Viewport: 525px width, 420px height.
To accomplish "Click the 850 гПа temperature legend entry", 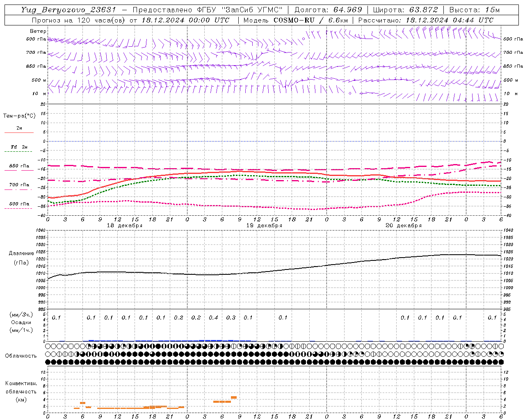I will tap(19, 168).
